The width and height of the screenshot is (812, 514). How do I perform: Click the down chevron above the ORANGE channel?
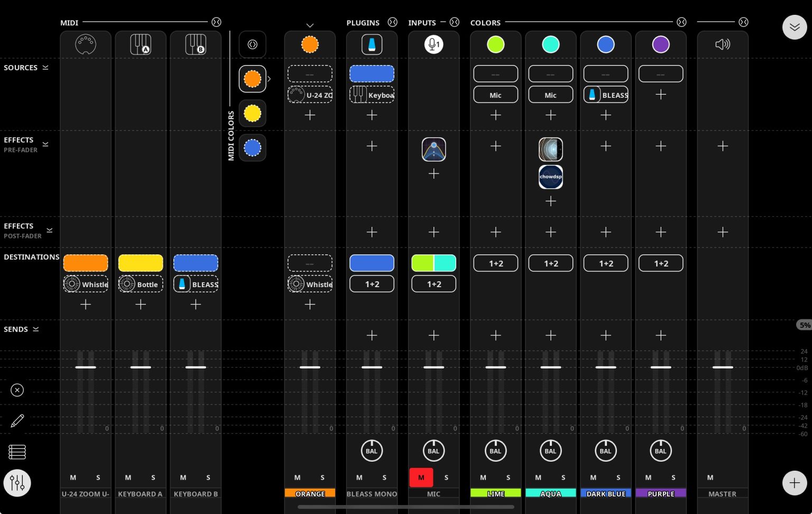pyautogui.click(x=310, y=25)
